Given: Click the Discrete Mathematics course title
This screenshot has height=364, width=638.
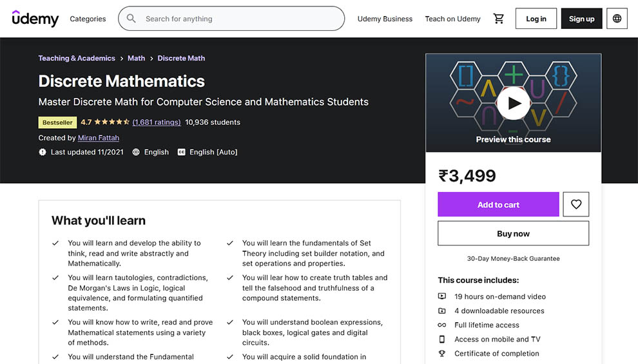Looking at the screenshot, I should tap(122, 81).
